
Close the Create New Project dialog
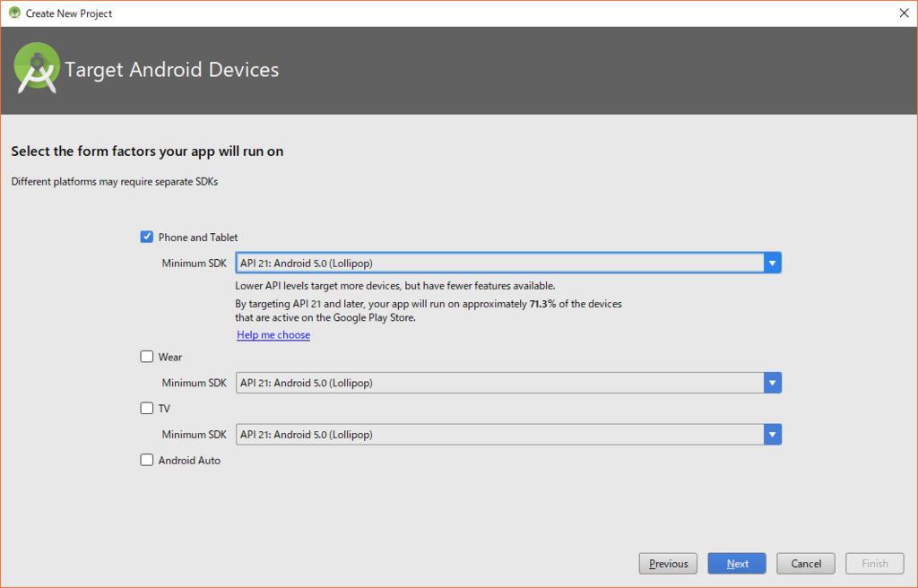(x=903, y=13)
